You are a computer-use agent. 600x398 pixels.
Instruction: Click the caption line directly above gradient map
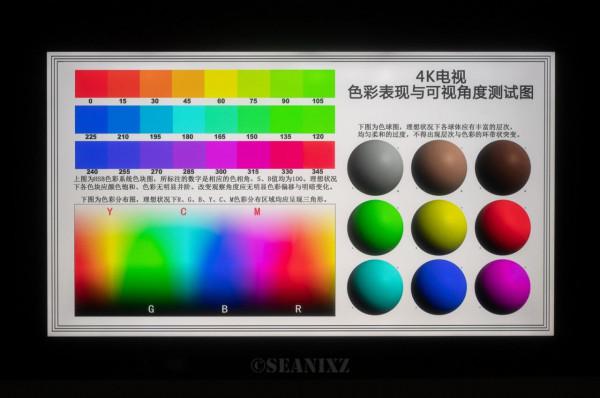204,199
